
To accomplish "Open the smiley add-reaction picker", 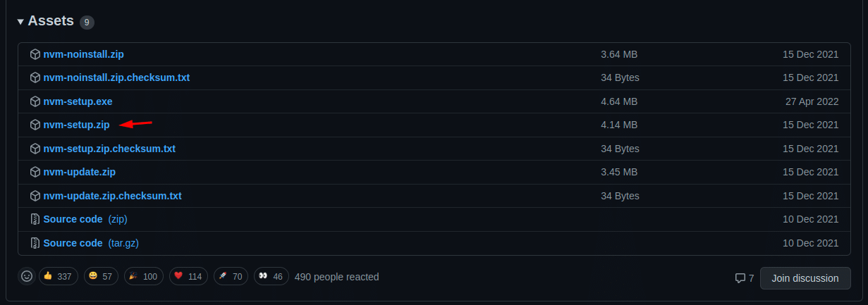I will click(27, 277).
